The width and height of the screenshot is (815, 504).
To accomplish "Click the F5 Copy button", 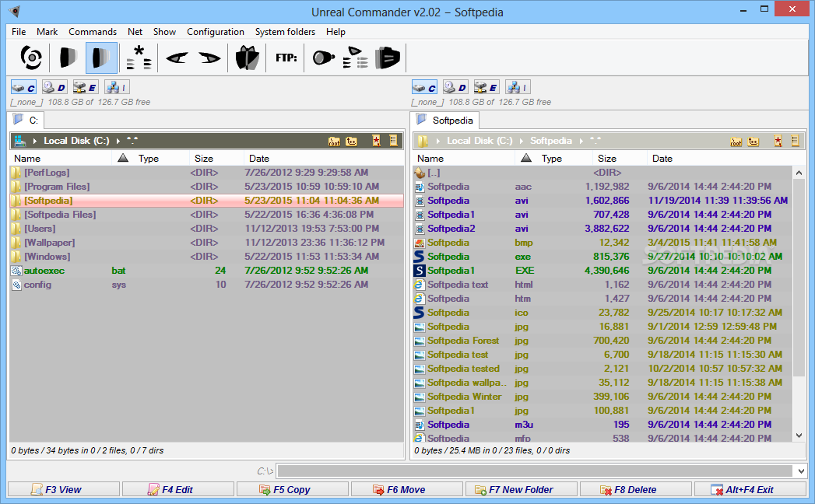I will 293,489.
